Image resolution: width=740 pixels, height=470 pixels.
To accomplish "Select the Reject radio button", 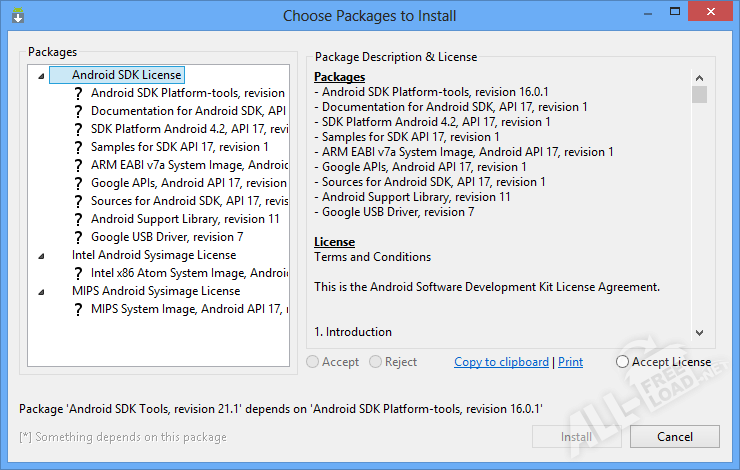I will coord(376,362).
